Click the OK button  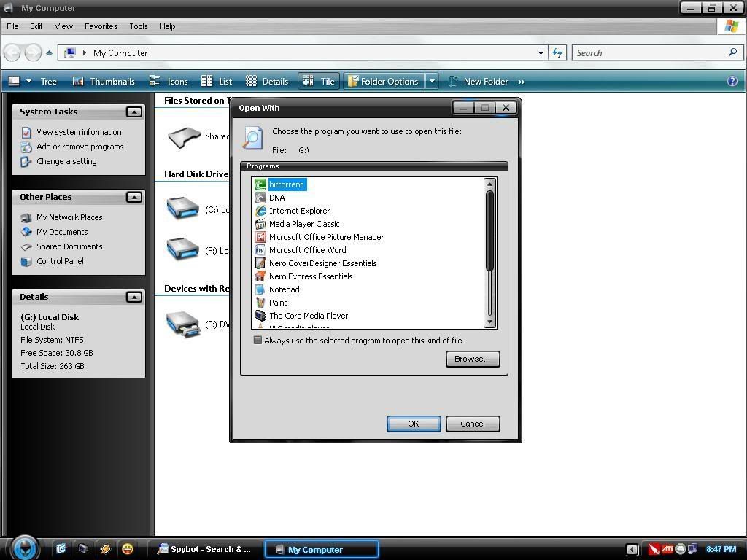coord(414,424)
